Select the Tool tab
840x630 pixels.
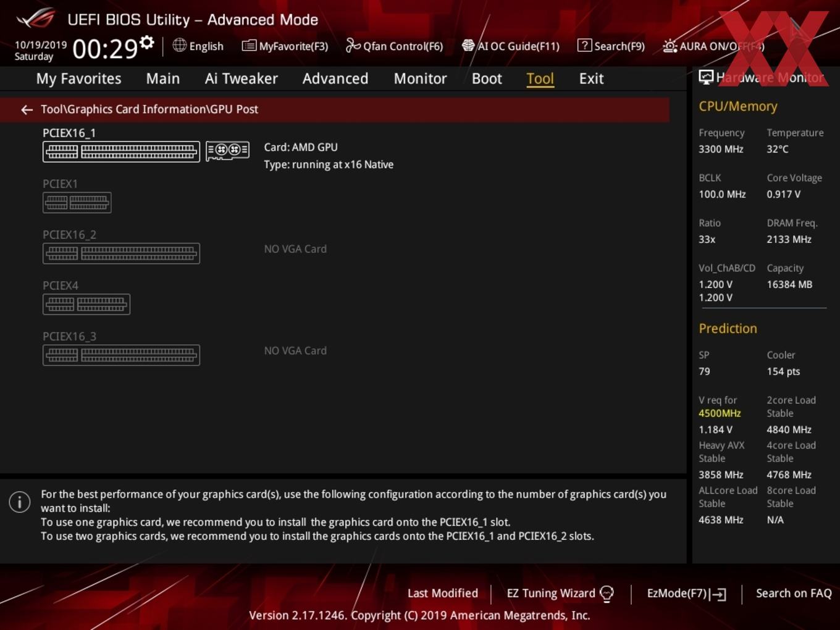point(540,78)
